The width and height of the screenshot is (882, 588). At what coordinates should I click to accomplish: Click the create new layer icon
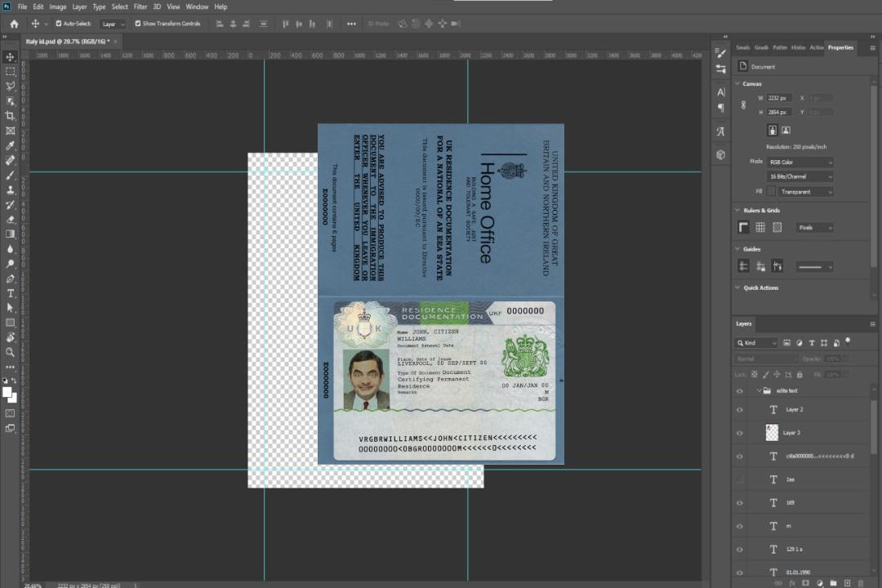click(847, 583)
